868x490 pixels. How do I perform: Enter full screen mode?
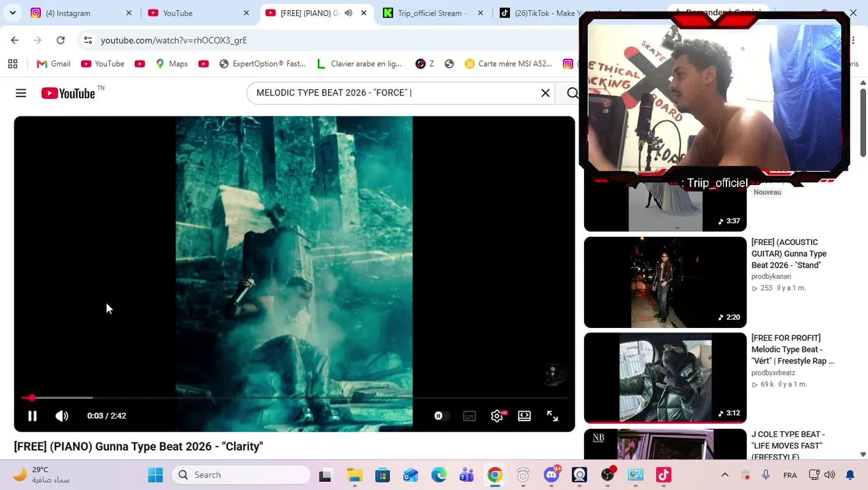click(x=552, y=416)
